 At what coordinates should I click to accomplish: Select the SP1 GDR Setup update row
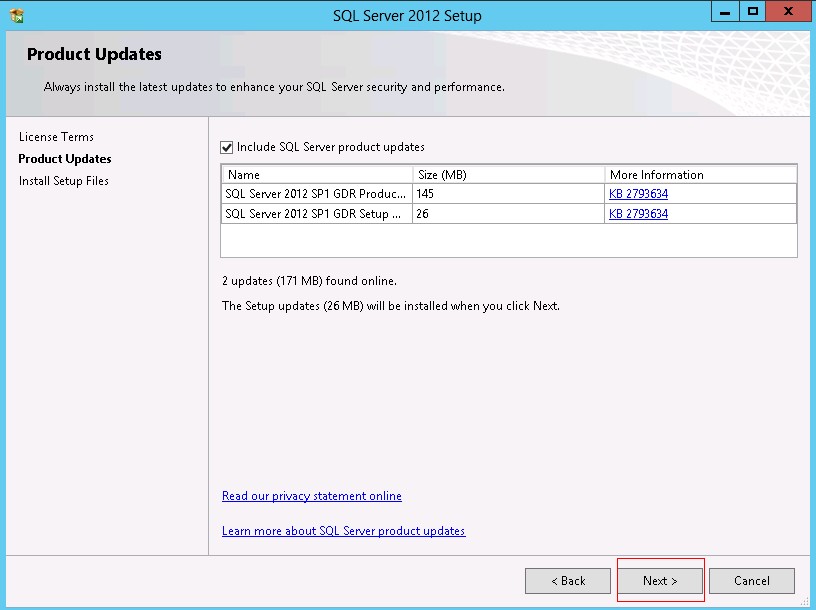pos(315,214)
